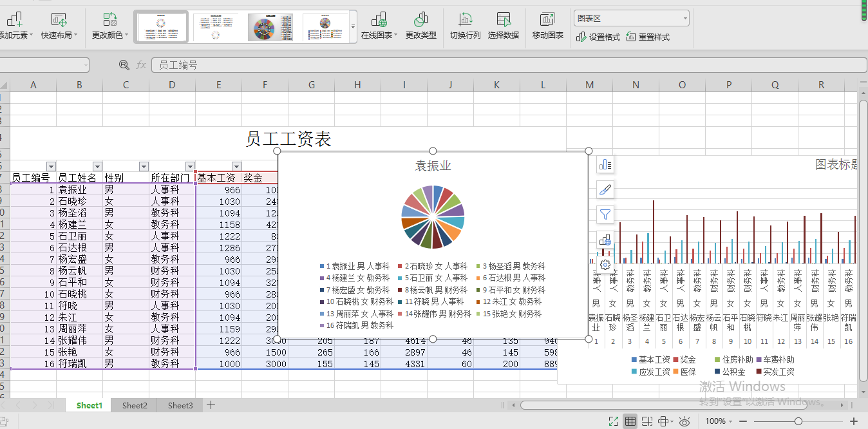Select the second chart style thumbnail

[215, 27]
